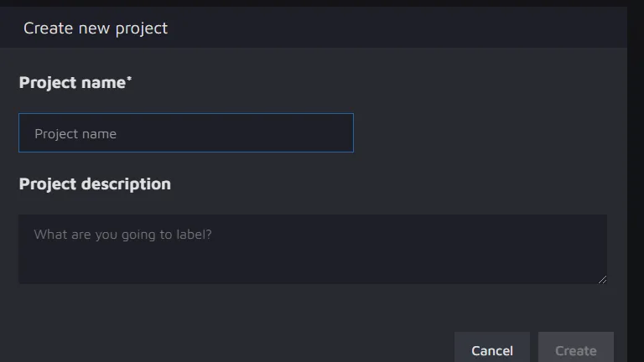The height and width of the screenshot is (362, 644).
Task: Click the dark strip above the dialog header
Action: coord(319,3)
